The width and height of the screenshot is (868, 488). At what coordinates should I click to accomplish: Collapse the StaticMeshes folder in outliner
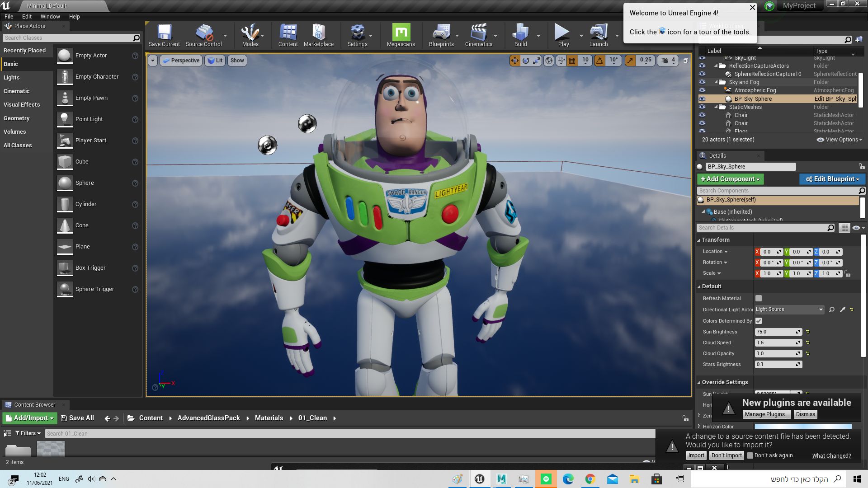[x=717, y=107]
